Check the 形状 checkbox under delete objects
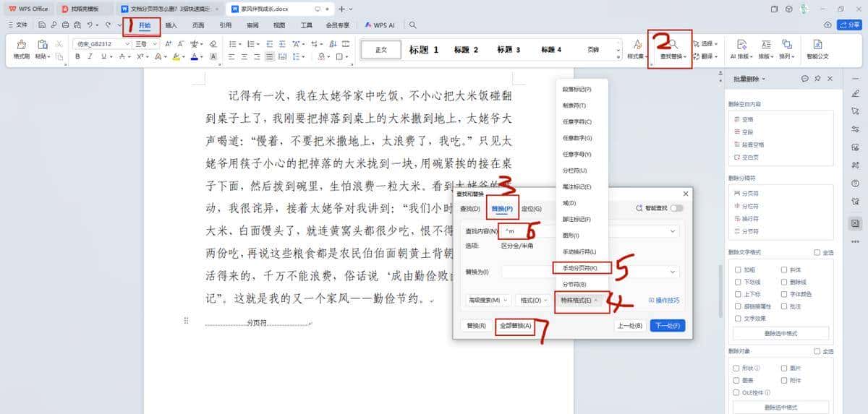The width and height of the screenshot is (868, 414). [737, 367]
